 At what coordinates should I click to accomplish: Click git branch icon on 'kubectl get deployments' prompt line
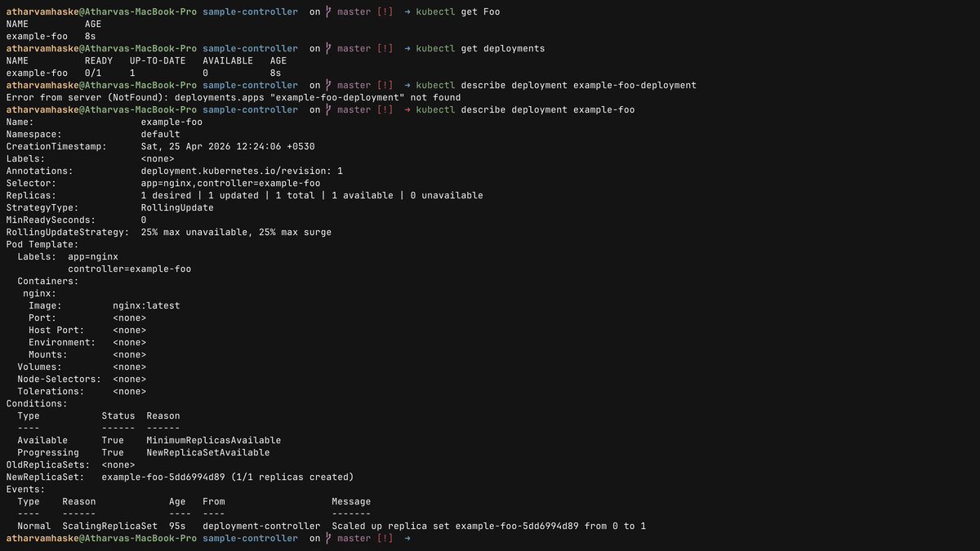tap(328, 49)
